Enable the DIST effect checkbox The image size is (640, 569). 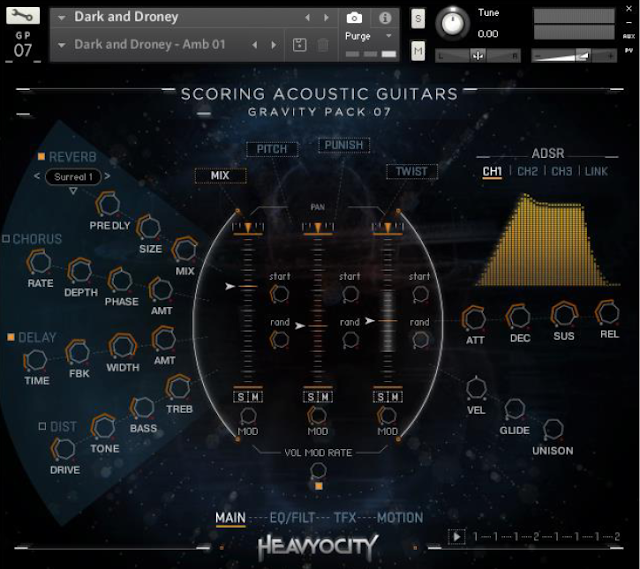click(42, 426)
